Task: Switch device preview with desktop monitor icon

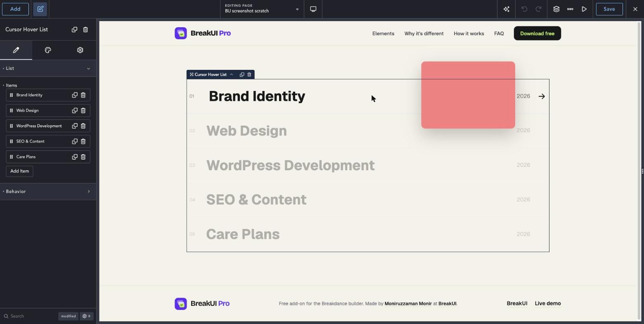Action: click(313, 9)
